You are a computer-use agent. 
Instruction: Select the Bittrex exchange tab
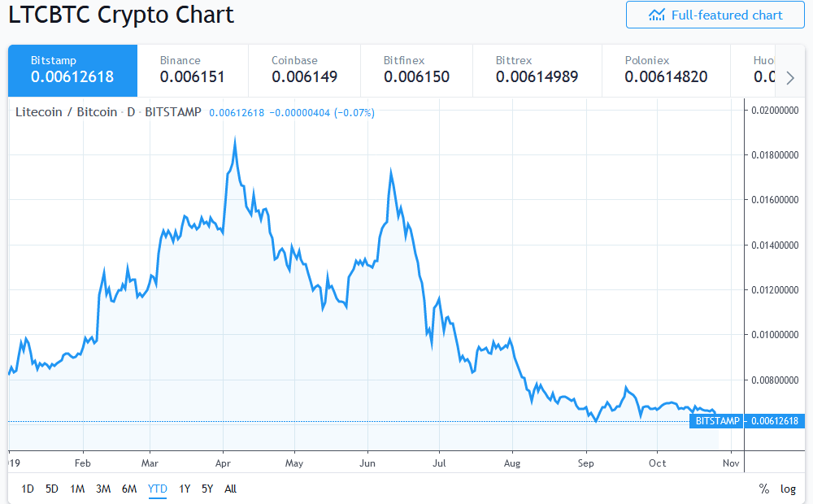537,71
